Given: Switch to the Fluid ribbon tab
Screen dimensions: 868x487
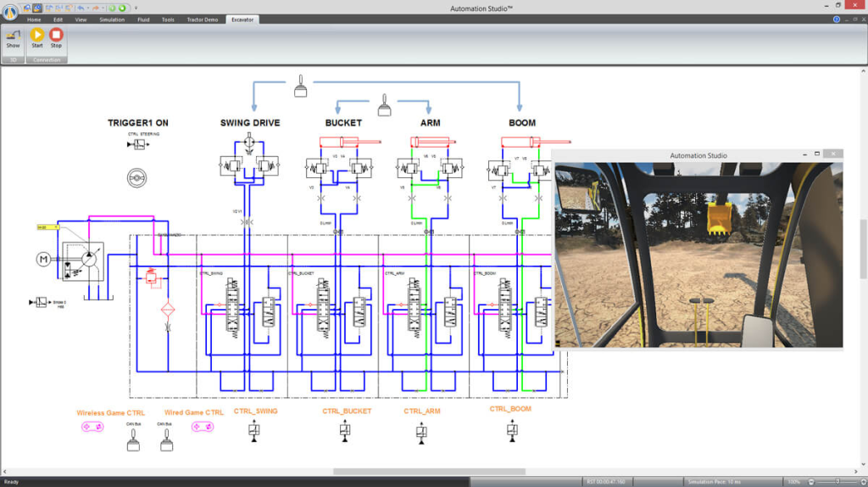Looking at the screenshot, I should 143,20.
